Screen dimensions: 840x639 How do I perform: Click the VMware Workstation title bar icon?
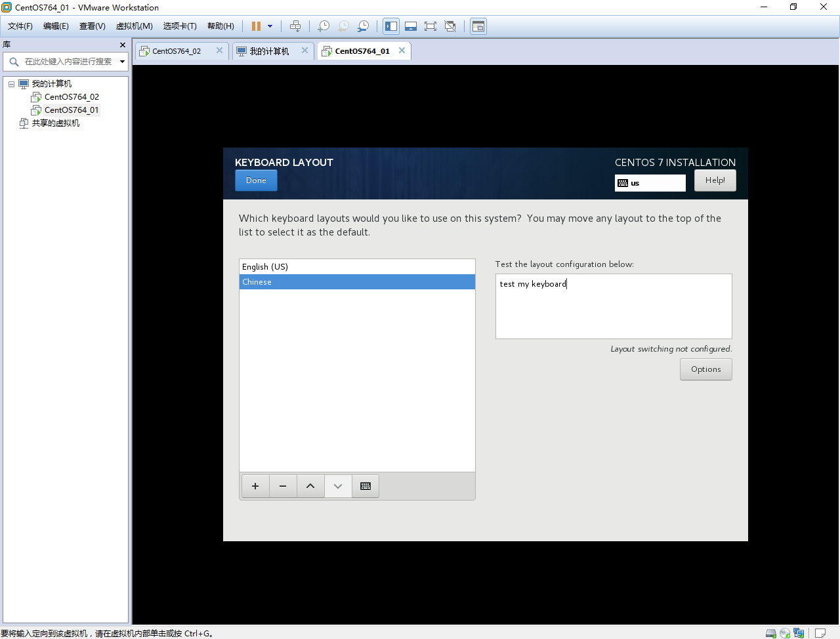(x=7, y=7)
